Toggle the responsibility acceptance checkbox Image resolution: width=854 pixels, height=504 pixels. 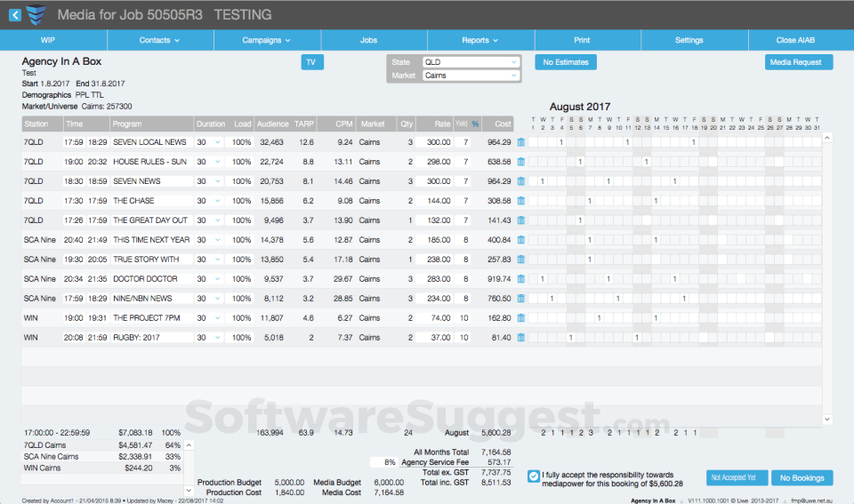click(x=534, y=476)
